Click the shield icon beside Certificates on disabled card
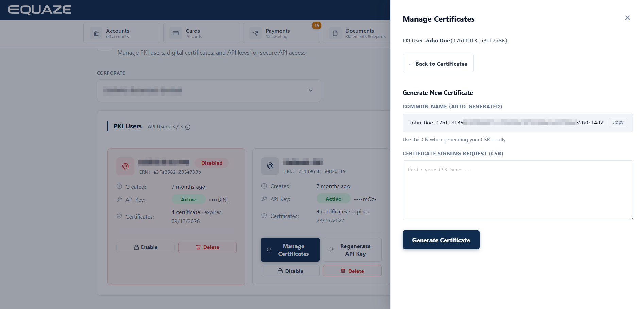The height and width of the screenshot is (309, 644). (119, 216)
